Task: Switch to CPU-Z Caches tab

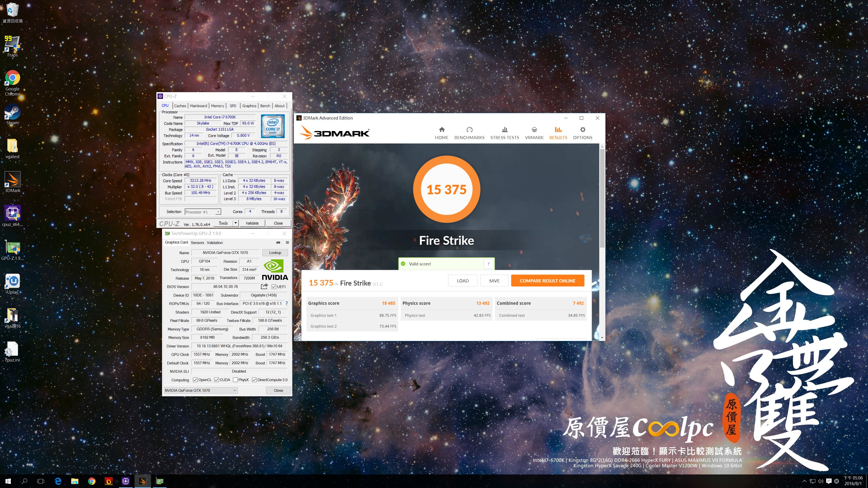Action: (x=180, y=106)
